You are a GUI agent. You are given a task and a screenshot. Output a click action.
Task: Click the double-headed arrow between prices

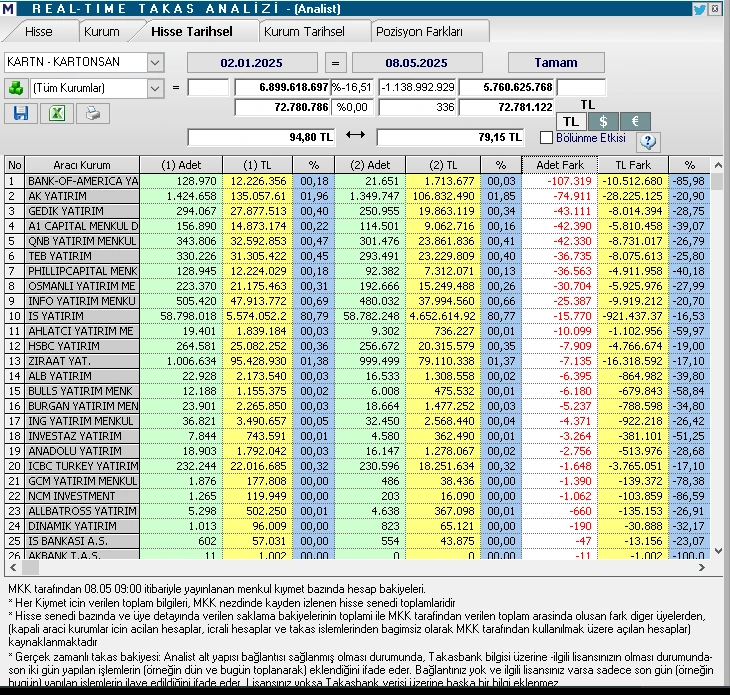355,135
